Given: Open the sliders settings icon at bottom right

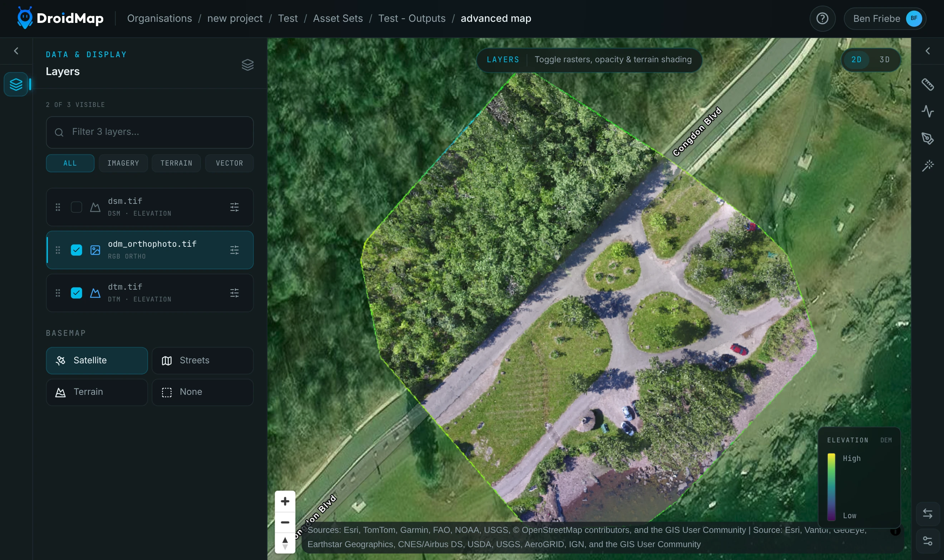Looking at the screenshot, I should [x=928, y=541].
